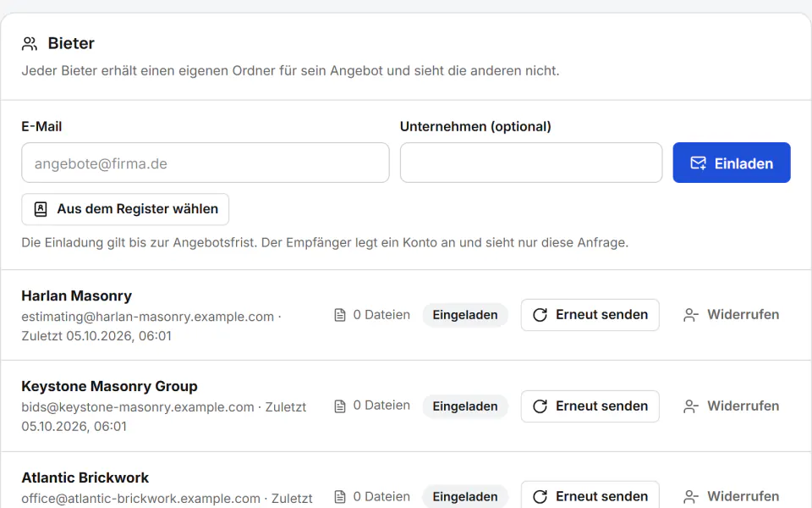Viewport: 812px width, 508px height.
Task: Click remove-user icon for Keystone Masonry Group
Action: 691,406
